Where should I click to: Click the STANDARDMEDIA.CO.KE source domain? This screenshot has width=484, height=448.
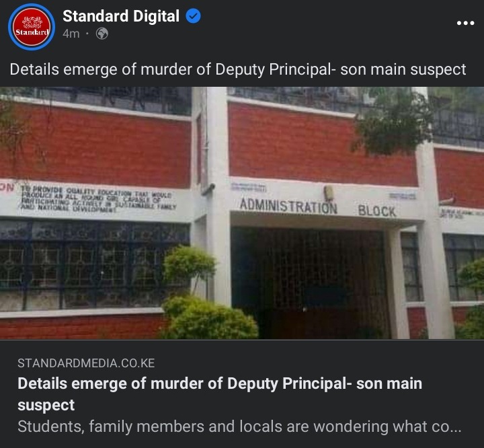[x=86, y=363]
